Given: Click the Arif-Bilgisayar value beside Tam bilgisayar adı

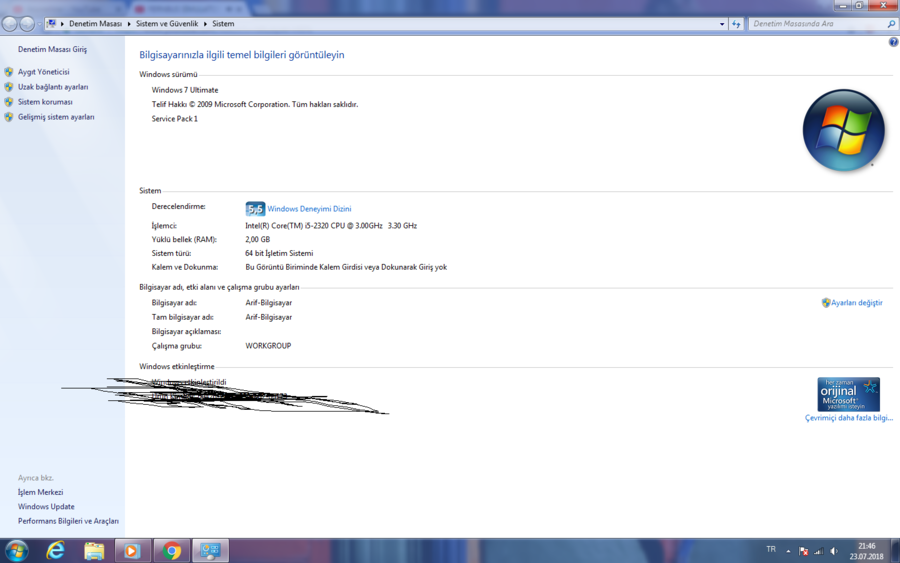Looking at the screenshot, I should (x=269, y=317).
